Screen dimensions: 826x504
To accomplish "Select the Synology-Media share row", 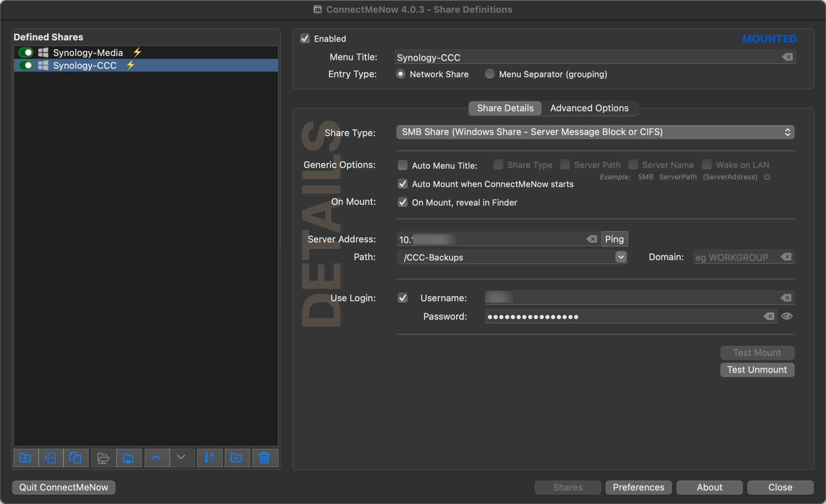I will click(x=146, y=52).
